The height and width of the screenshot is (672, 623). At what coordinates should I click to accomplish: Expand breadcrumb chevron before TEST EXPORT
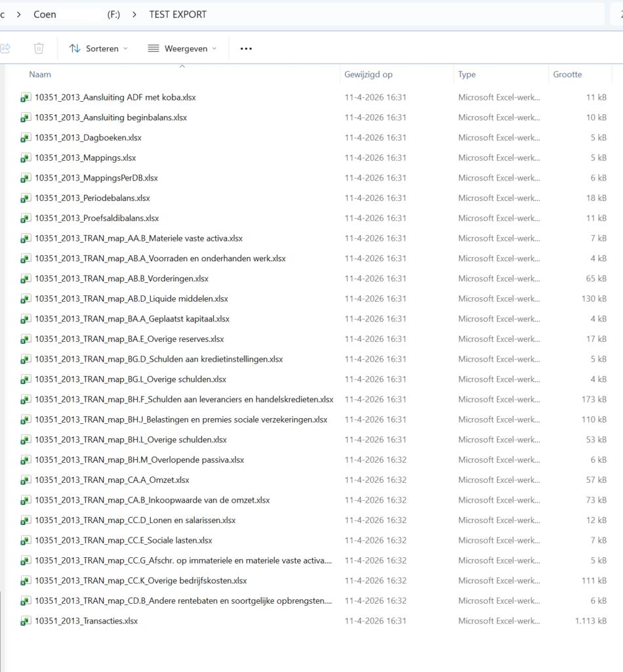pyautogui.click(x=134, y=14)
